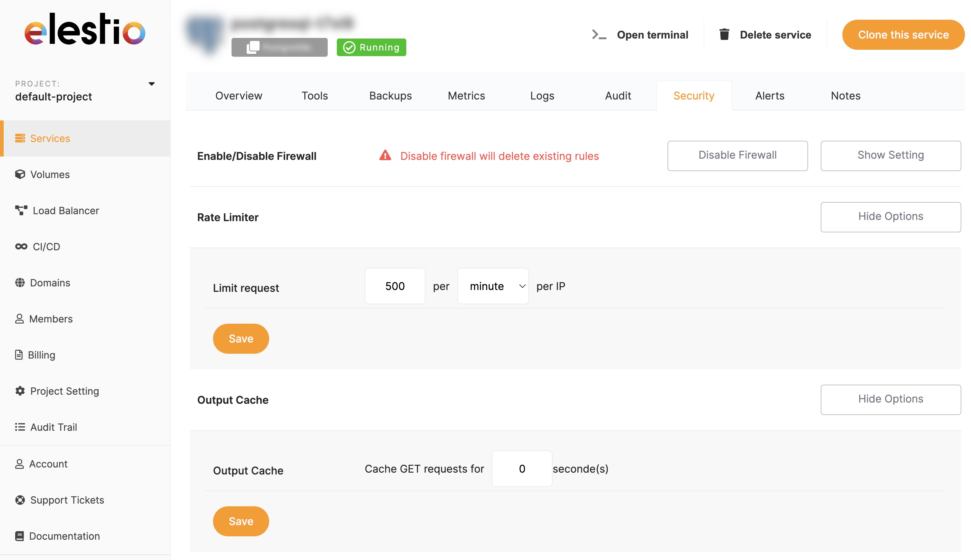Screen dimensions: 971x560
Task: Open the rate limit time unit dropdown
Action: pyautogui.click(x=493, y=286)
